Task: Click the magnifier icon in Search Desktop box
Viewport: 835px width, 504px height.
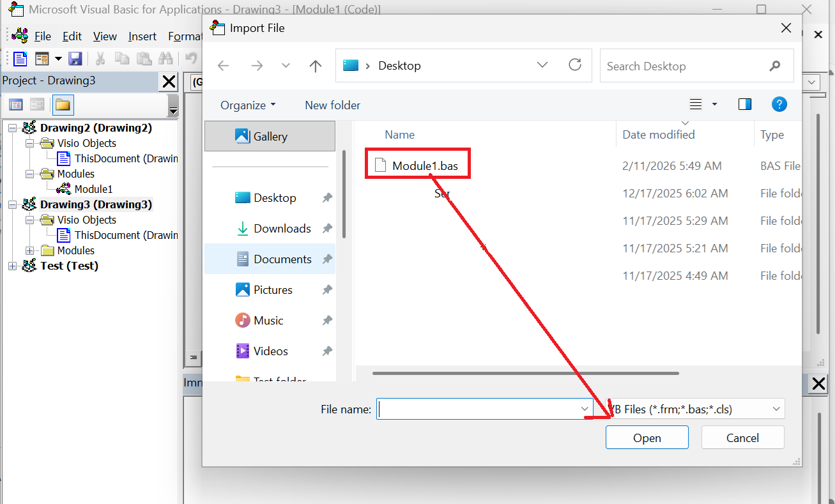Action: tap(775, 66)
